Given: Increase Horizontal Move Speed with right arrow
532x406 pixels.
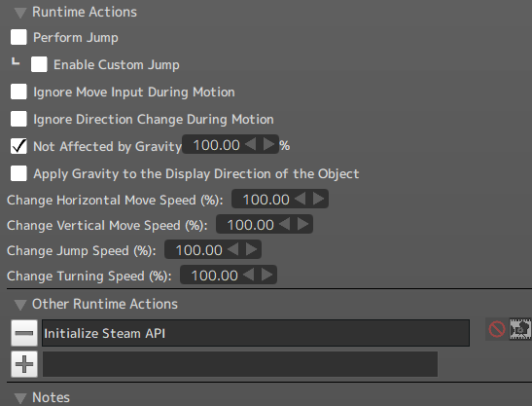Looking at the screenshot, I should [318, 199].
